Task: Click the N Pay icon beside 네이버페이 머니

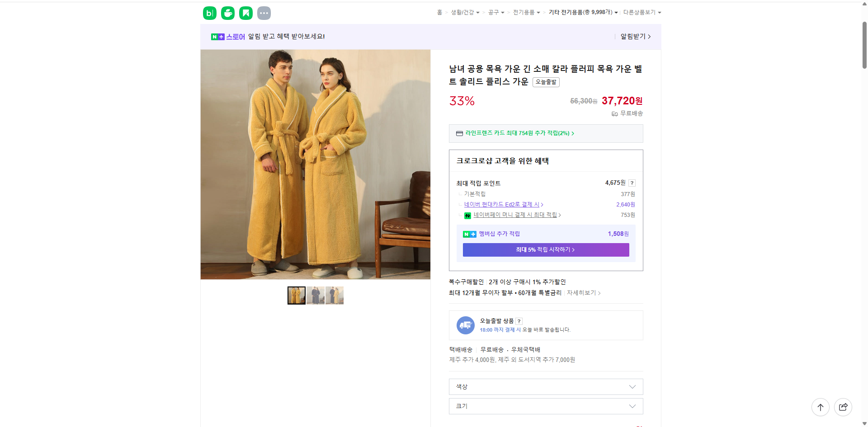Action: click(x=468, y=216)
